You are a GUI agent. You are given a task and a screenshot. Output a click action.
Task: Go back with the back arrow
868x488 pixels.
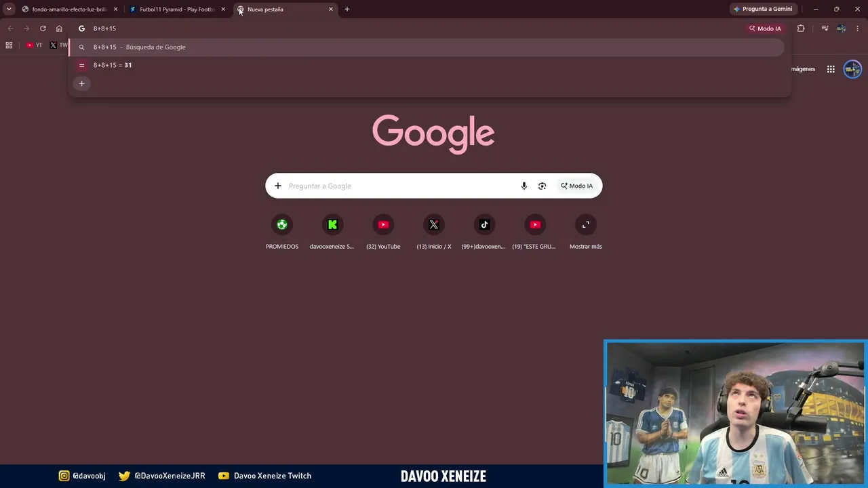click(x=10, y=28)
